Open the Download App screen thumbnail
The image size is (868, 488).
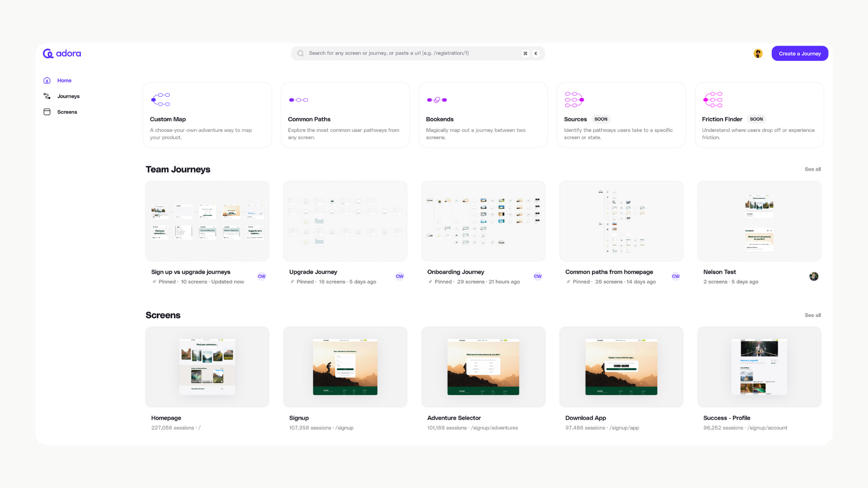pos(621,367)
